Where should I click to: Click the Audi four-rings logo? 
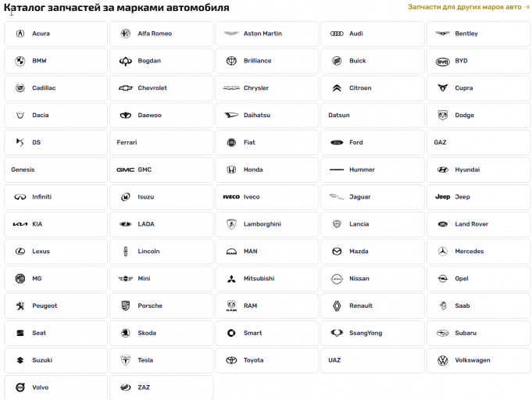point(337,34)
